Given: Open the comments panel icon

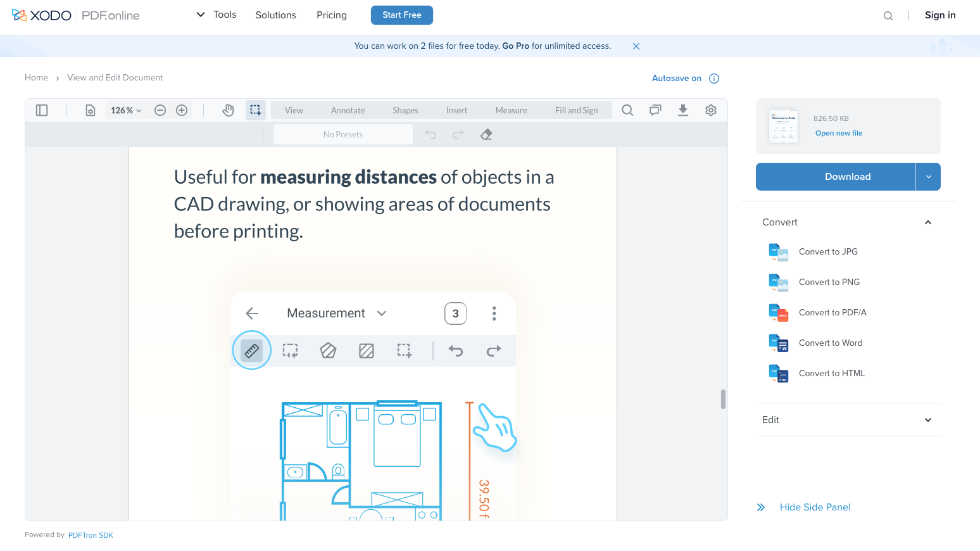Looking at the screenshot, I should 655,110.
